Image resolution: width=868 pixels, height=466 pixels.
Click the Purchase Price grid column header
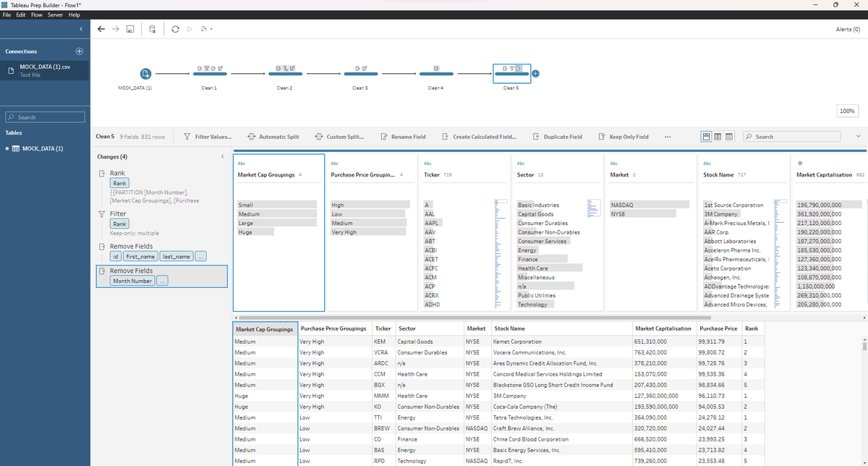(x=718, y=328)
